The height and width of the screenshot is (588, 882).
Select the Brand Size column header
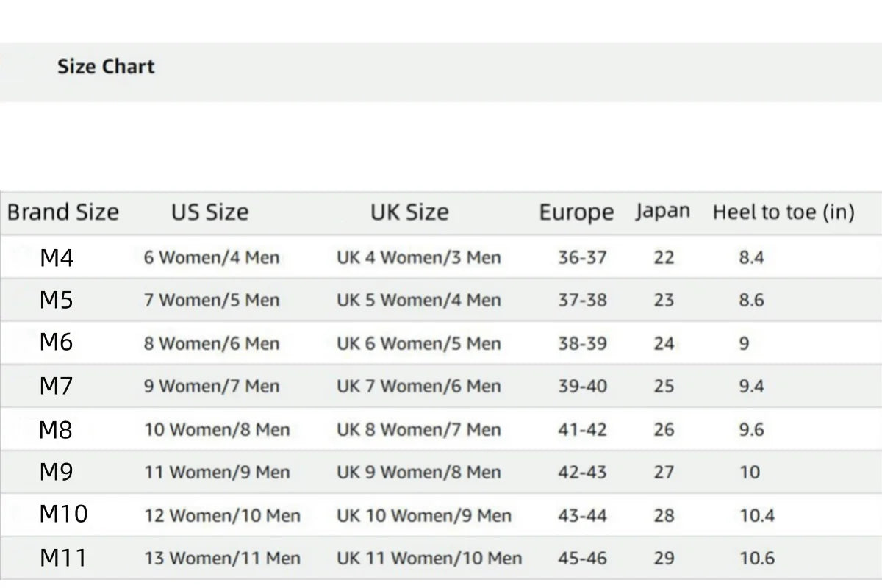pos(62,212)
